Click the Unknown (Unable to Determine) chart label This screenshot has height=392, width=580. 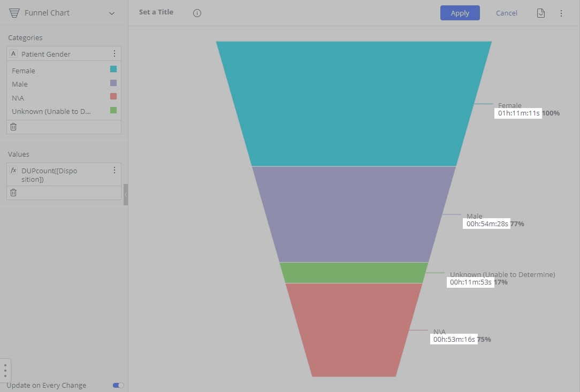tap(502, 274)
